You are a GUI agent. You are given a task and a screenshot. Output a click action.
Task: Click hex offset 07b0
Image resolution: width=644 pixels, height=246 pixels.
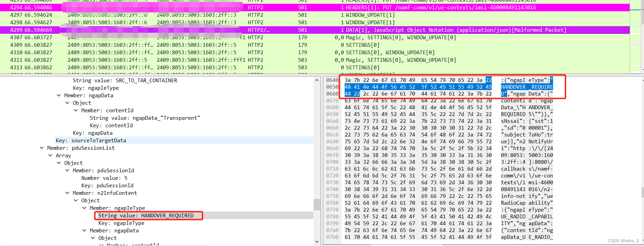(332, 237)
